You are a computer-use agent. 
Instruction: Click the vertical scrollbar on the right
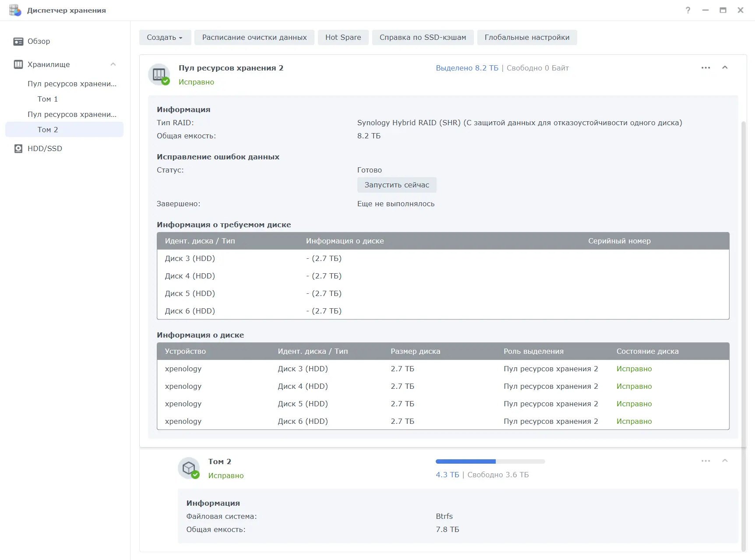pos(743,336)
